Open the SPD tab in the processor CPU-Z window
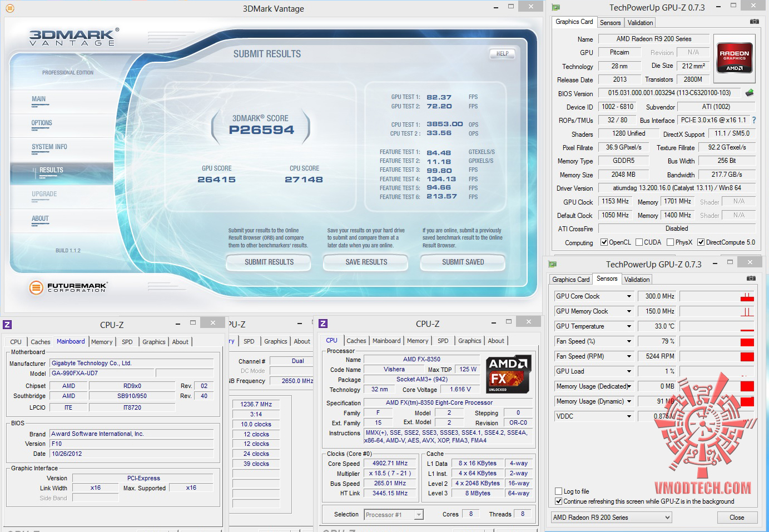The image size is (769, 532). click(x=443, y=341)
